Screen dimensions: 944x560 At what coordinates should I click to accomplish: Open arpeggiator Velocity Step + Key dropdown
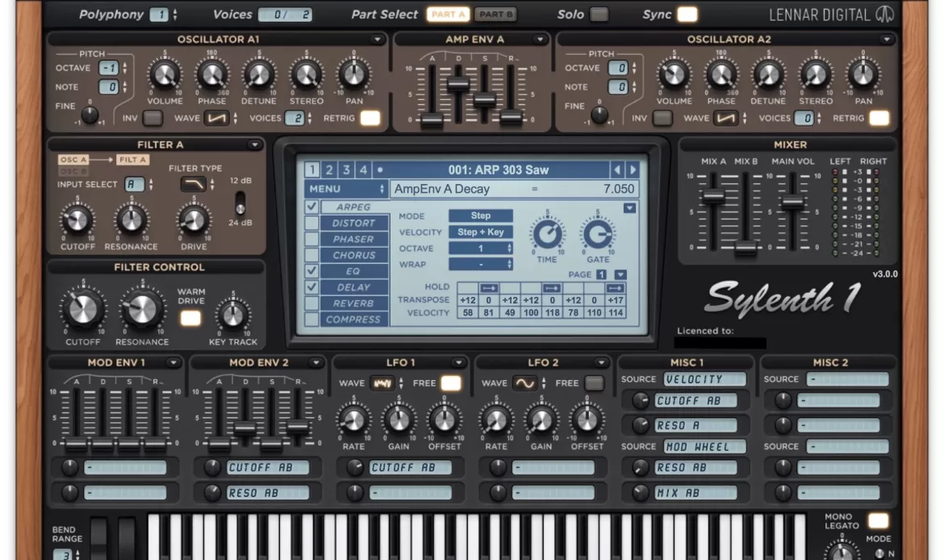point(480,232)
